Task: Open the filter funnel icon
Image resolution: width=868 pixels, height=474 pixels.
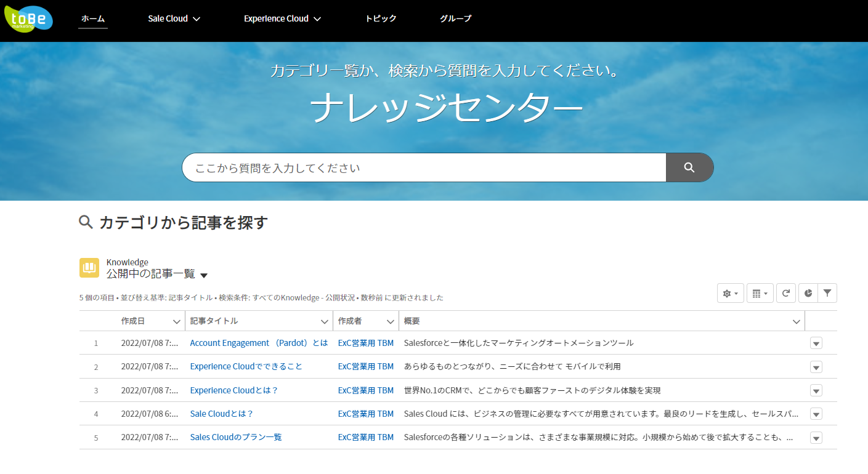Action: coord(827,294)
